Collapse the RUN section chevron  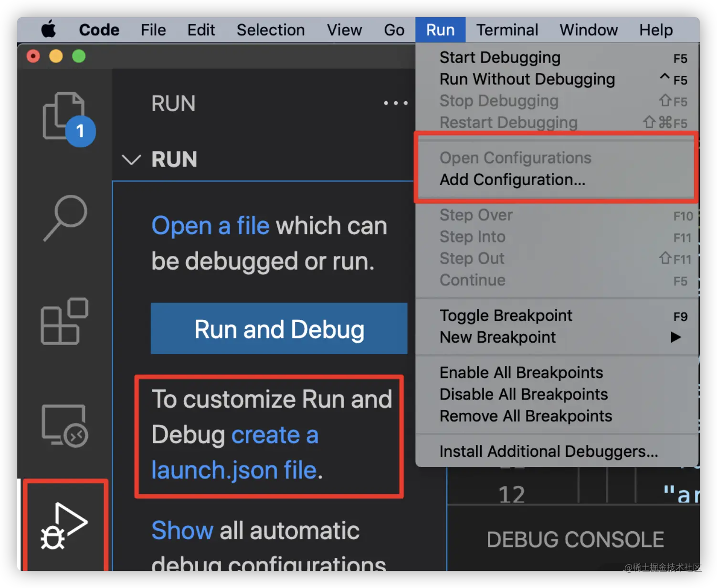point(131,159)
